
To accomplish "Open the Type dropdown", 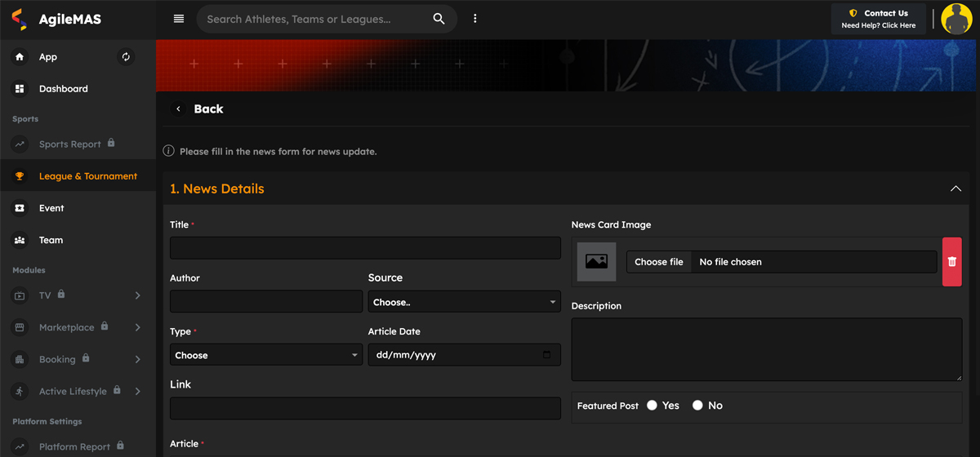I will click(x=266, y=355).
